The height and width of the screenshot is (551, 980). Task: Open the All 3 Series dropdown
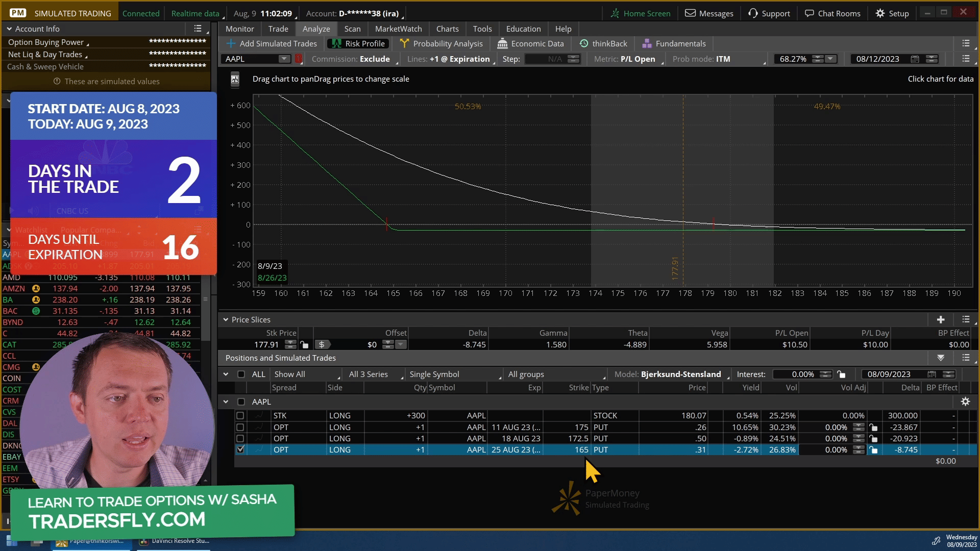click(376, 374)
